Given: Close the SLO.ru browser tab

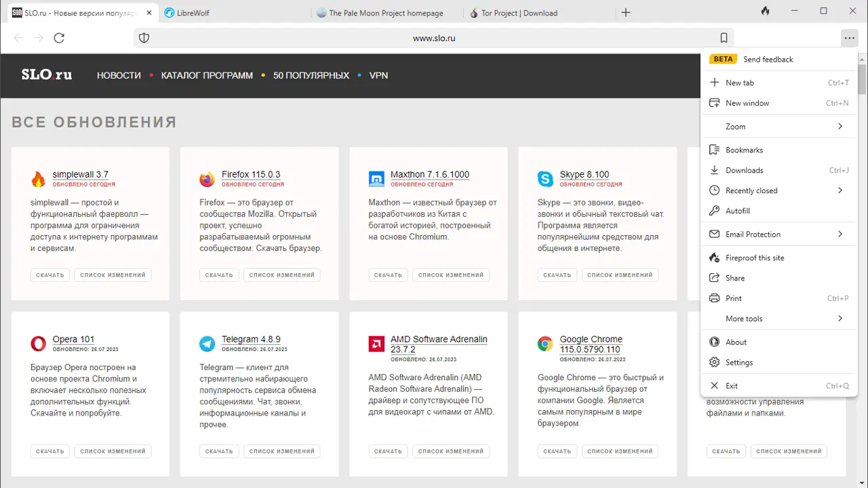Looking at the screenshot, I should coord(149,13).
